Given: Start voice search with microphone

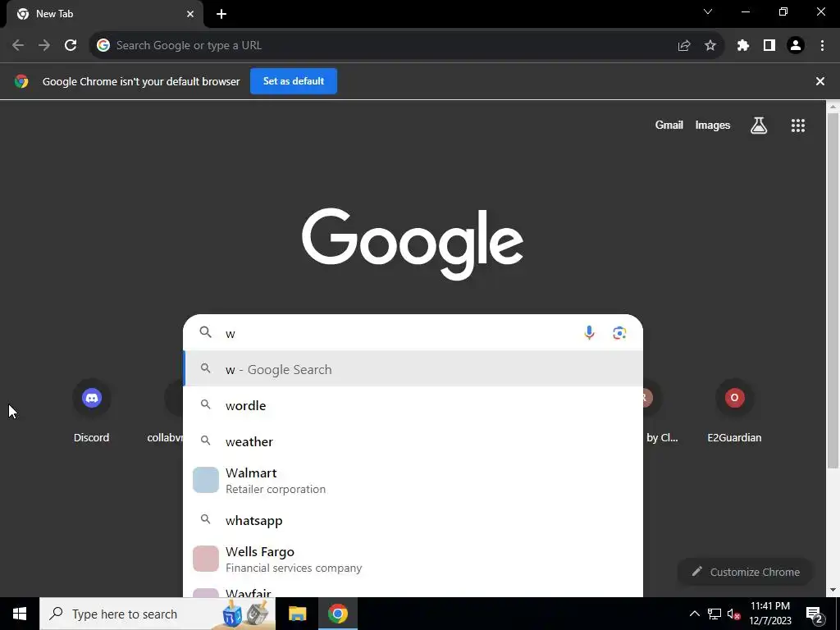Looking at the screenshot, I should point(589,333).
